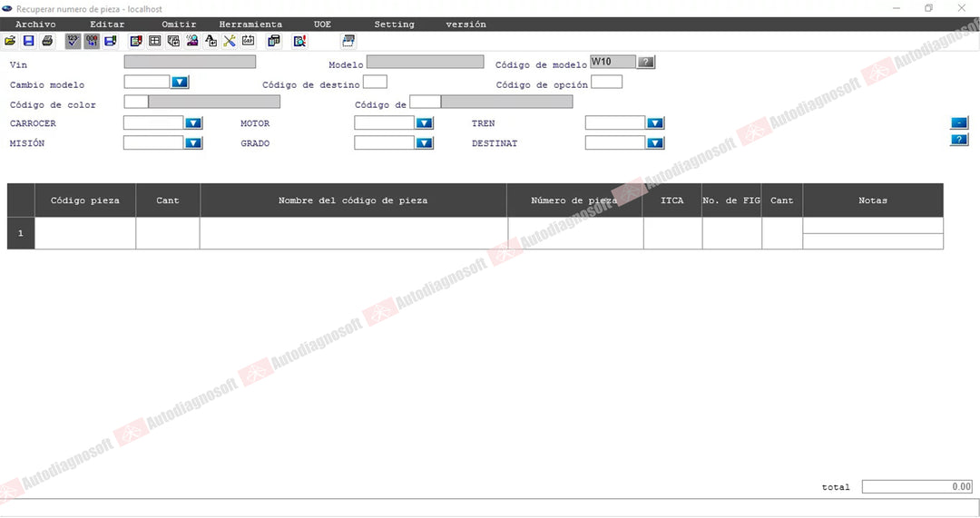This screenshot has width=980, height=518.
Task: Click the Código de color short field
Action: click(135, 102)
